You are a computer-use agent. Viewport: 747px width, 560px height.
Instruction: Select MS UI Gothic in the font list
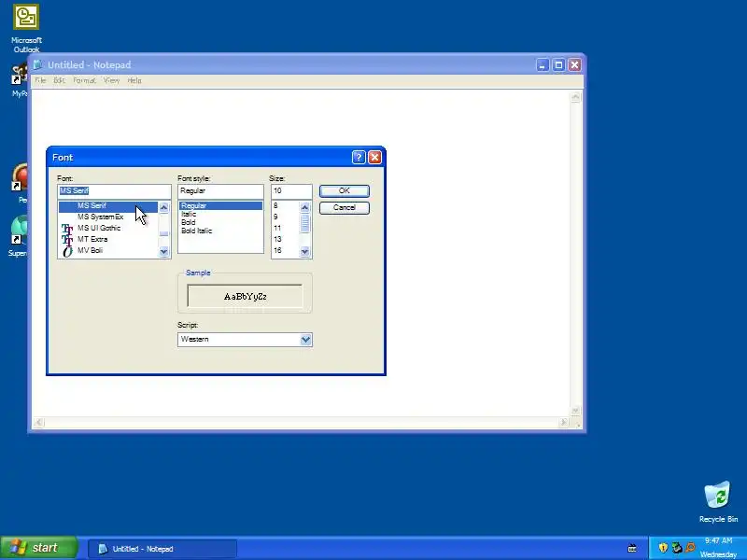pos(108,228)
